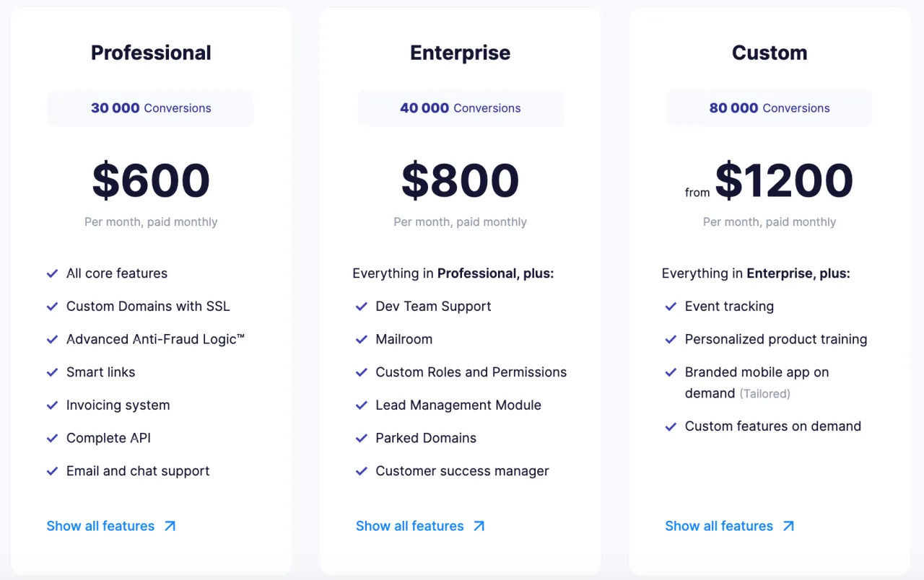The width and height of the screenshot is (924, 580).
Task: Open Show all features under Enterprise plan
Action: [x=420, y=526]
